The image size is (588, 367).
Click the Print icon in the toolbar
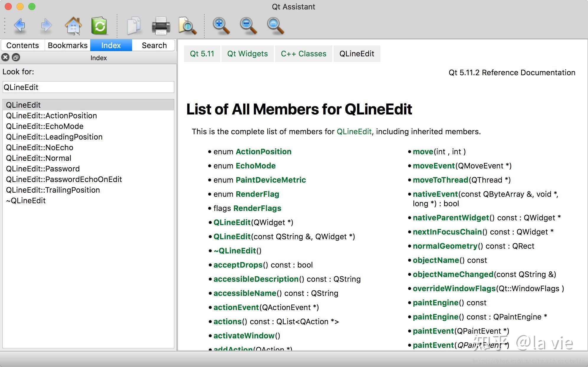161,26
